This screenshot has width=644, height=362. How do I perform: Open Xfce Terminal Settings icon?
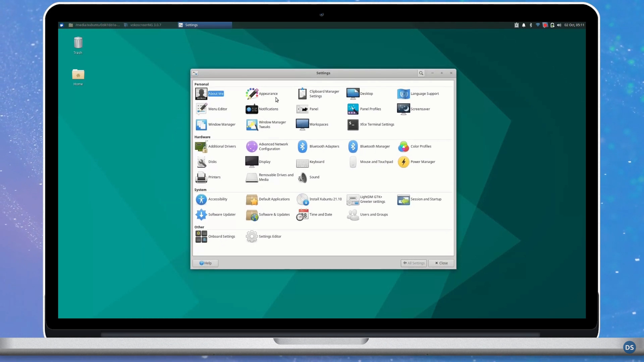[x=353, y=124]
